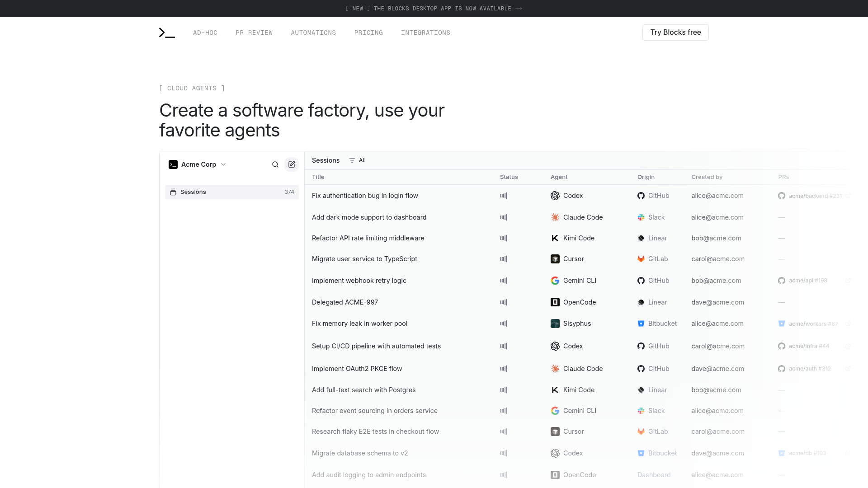Open session Setup CI/CD pipeline with automated tests
868x488 pixels.
[376, 346]
